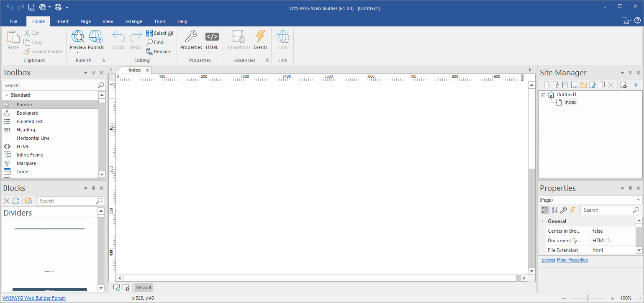The height and width of the screenshot is (303, 644).
Task: Click the More Properties link
Action: 572,260
